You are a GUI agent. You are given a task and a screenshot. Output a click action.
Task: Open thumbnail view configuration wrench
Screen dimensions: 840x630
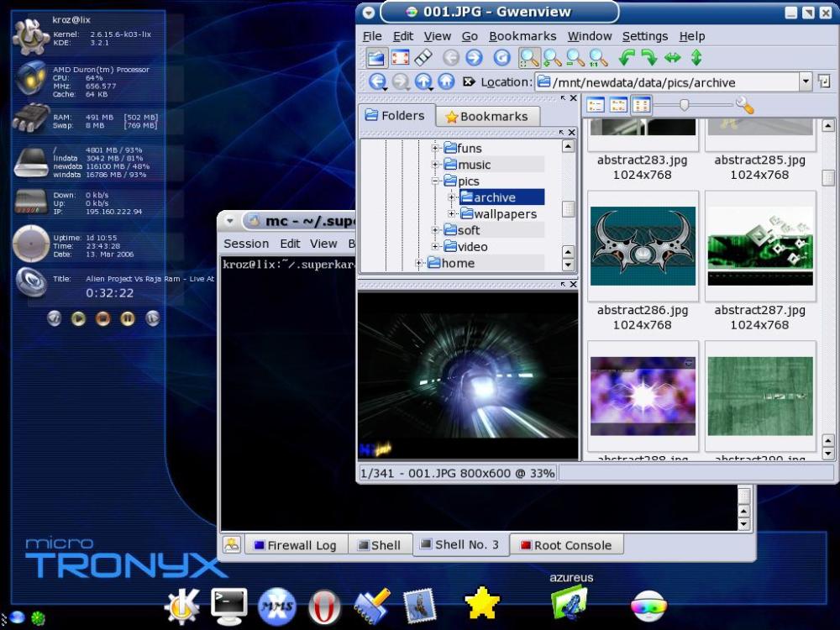point(744,105)
